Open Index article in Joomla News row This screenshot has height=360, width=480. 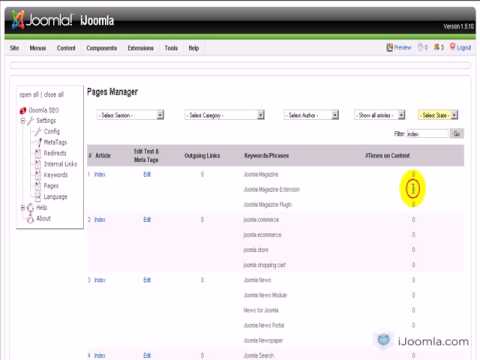pyautogui.click(x=100, y=280)
